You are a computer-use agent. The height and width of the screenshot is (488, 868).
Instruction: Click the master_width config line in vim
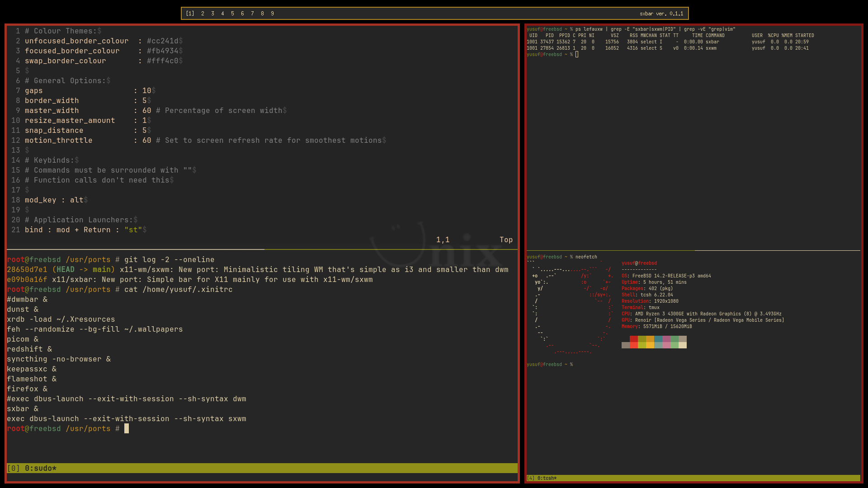click(x=52, y=111)
